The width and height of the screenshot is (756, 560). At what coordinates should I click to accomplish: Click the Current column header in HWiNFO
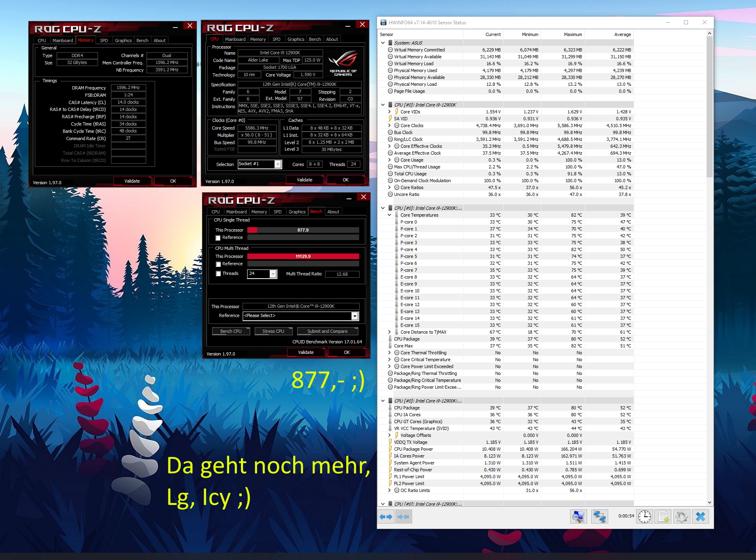(483, 34)
